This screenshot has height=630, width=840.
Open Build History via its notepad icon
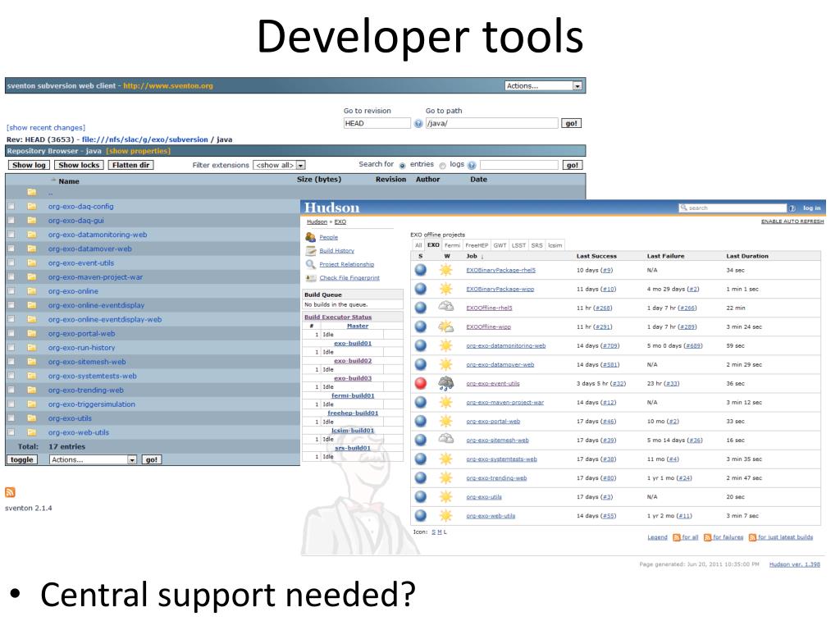tap(310, 250)
